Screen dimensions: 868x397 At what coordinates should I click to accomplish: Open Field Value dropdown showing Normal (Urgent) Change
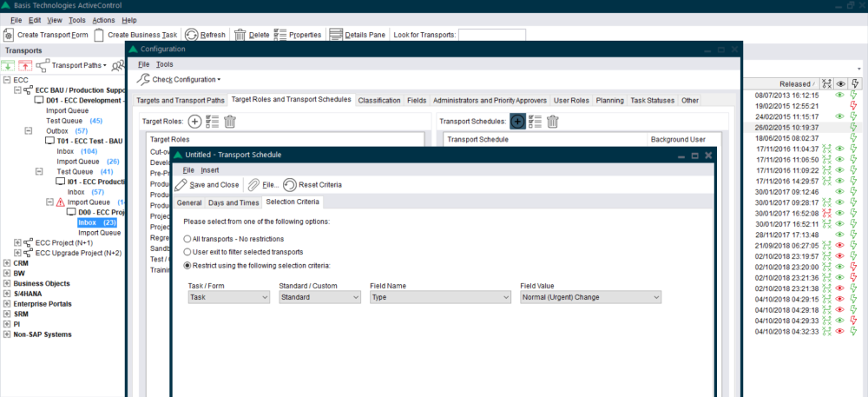tap(591, 297)
